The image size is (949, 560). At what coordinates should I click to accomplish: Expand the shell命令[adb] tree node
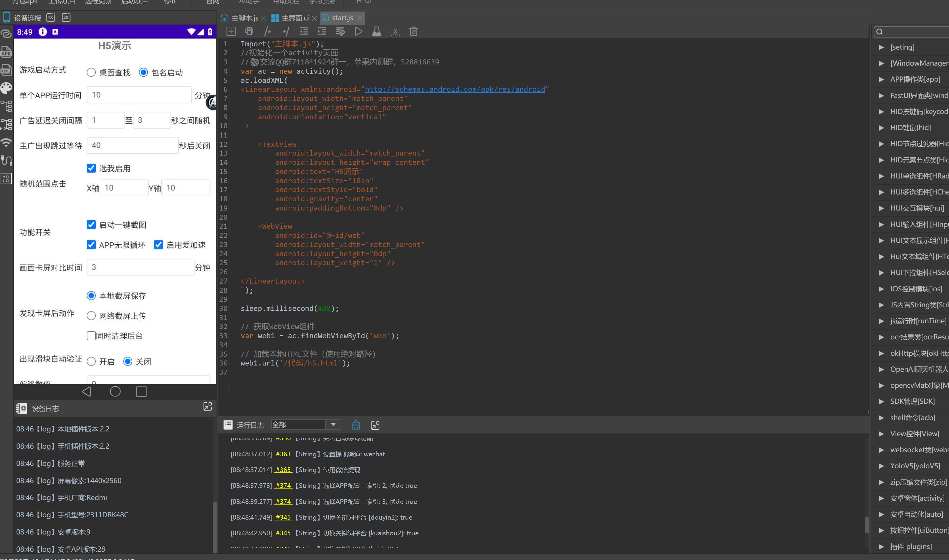pyautogui.click(x=882, y=418)
